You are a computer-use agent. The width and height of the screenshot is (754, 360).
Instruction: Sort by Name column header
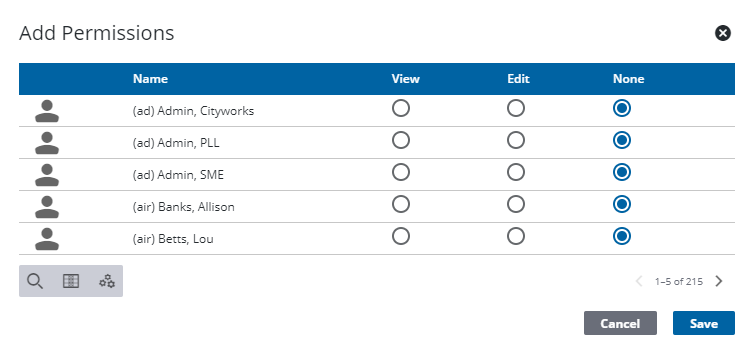click(151, 79)
